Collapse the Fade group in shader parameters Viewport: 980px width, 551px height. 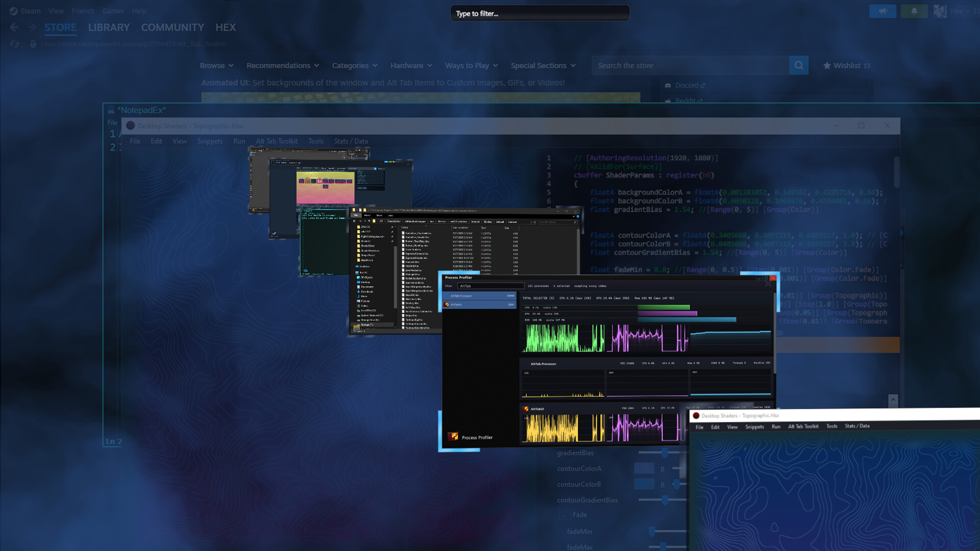click(x=565, y=515)
